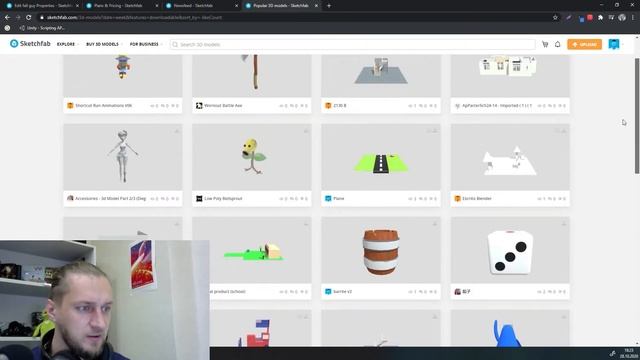Image resolution: width=640 pixels, height=360 pixels.
Task: Focus the Search 3D models field
Action: click(353, 44)
